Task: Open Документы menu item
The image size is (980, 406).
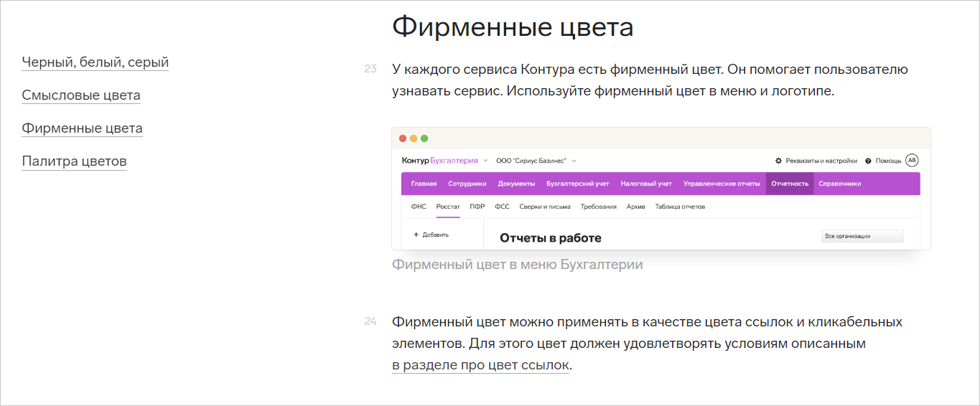Action: (x=516, y=184)
